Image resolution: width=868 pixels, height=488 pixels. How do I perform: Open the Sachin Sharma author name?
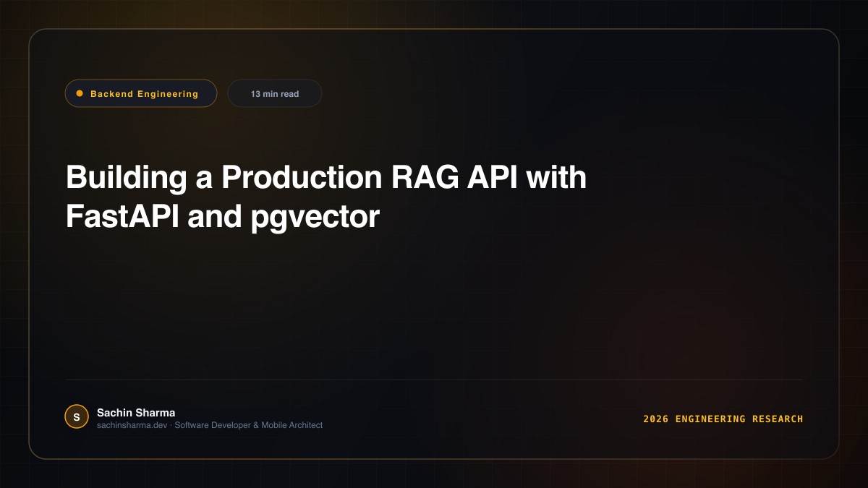coord(136,413)
